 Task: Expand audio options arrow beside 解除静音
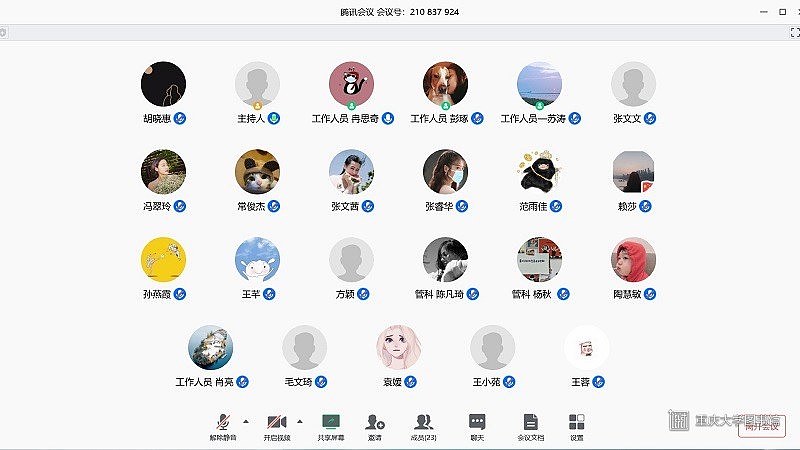click(246, 421)
